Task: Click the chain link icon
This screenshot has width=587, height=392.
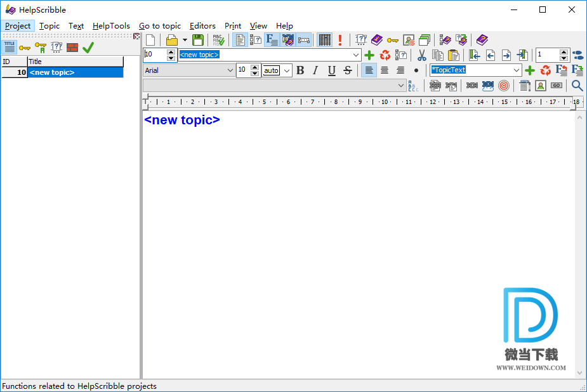Action: coord(472,86)
